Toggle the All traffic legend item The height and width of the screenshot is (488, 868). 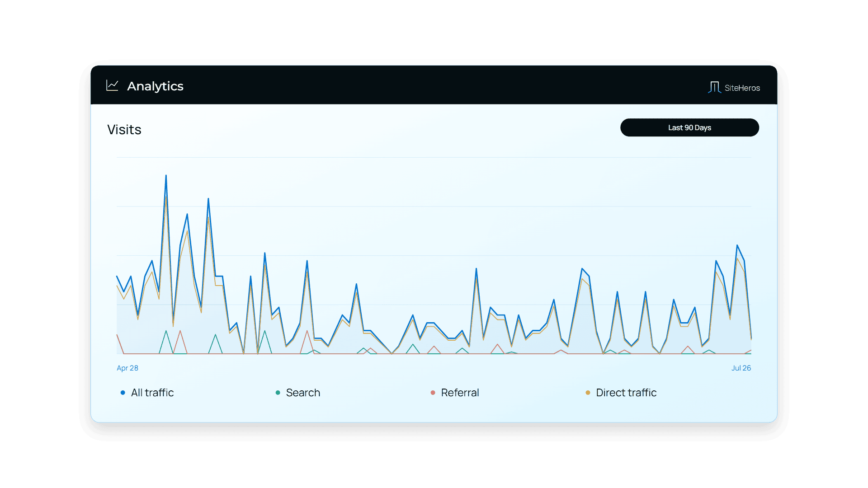coord(147,393)
